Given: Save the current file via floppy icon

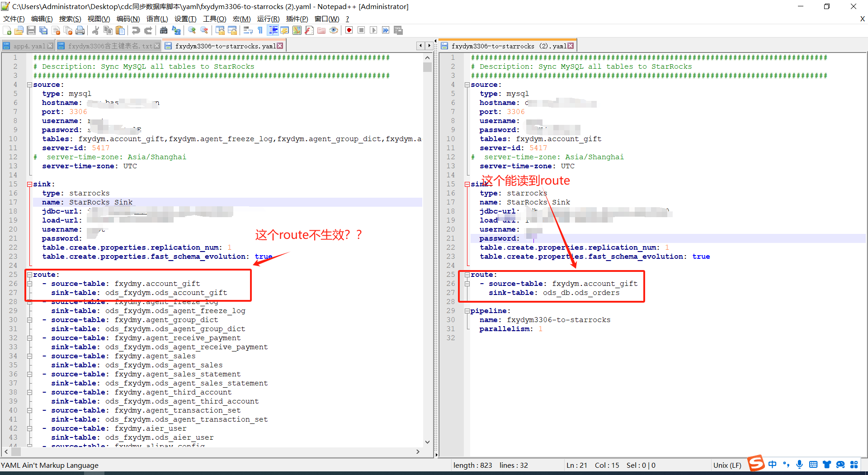Looking at the screenshot, I should (31, 30).
